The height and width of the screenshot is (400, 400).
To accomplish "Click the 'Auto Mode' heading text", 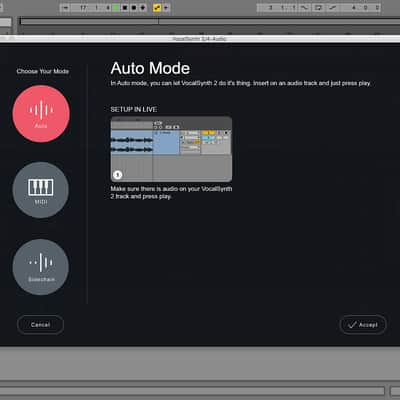I will (x=150, y=68).
